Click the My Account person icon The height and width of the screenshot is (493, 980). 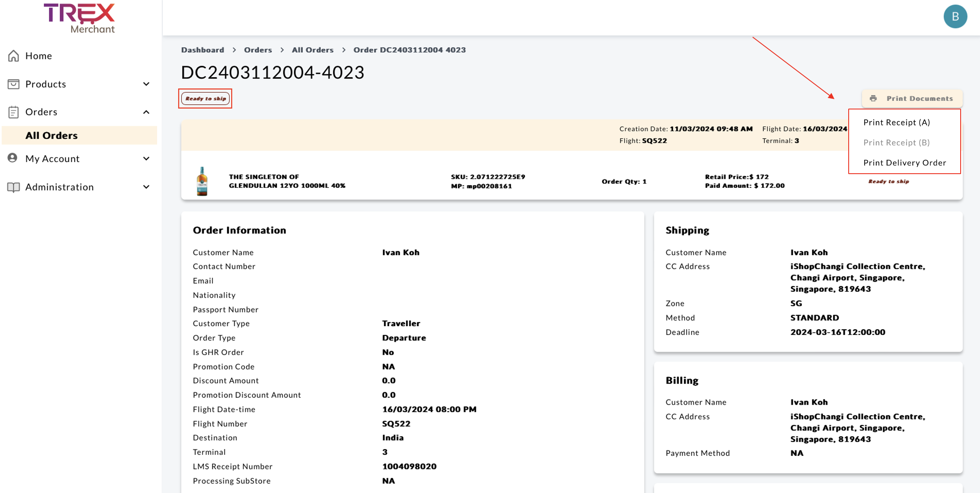click(x=12, y=158)
